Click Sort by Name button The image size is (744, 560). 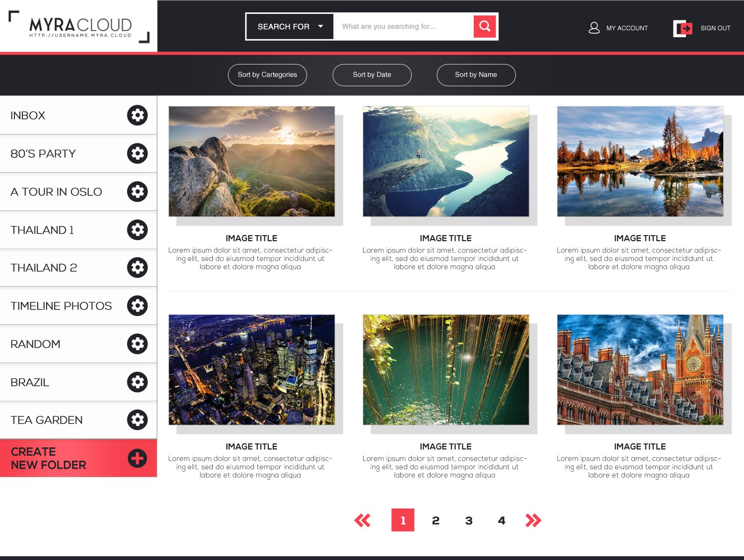(476, 75)
